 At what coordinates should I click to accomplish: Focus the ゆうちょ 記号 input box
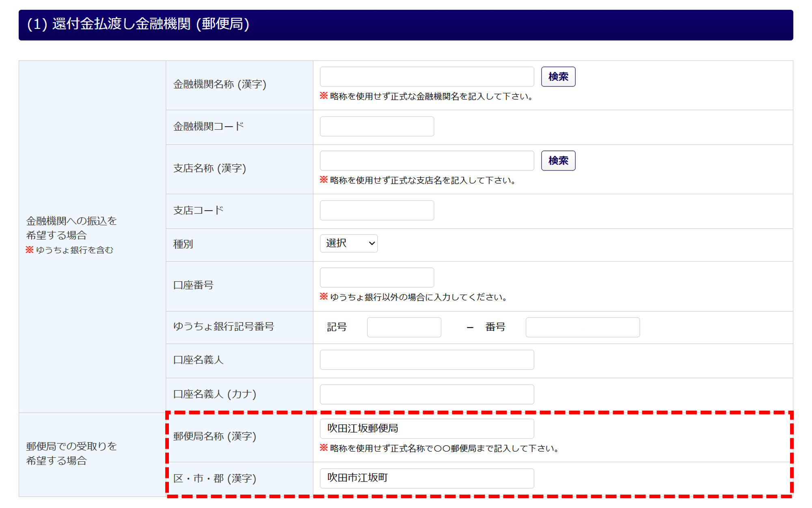pyautogui.click(x=404, y=327)
